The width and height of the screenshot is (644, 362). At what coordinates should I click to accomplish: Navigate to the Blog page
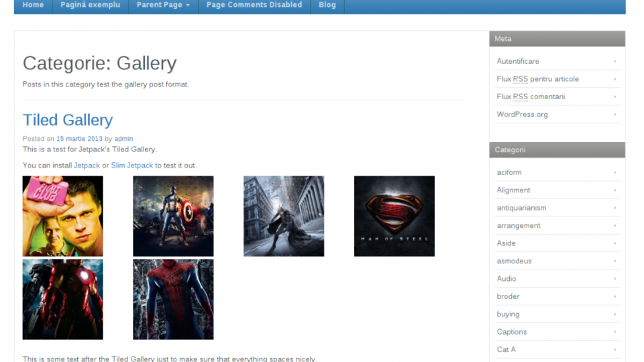pos(327,5)
